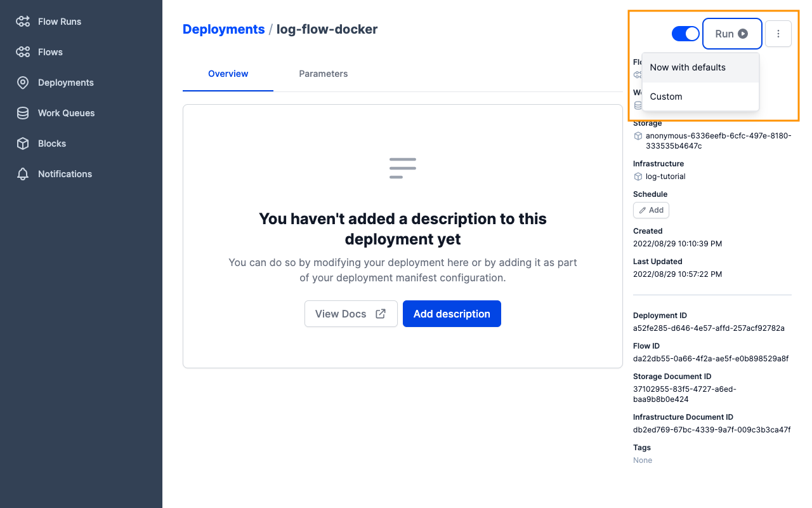Select the Flow ID value da22db55

711,359
